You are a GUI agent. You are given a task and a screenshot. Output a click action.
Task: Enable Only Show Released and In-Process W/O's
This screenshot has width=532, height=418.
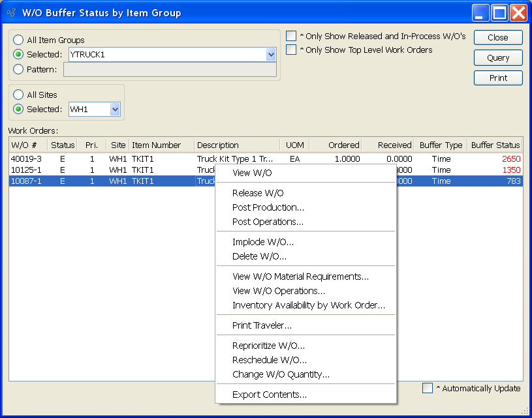tap(291, 36)
